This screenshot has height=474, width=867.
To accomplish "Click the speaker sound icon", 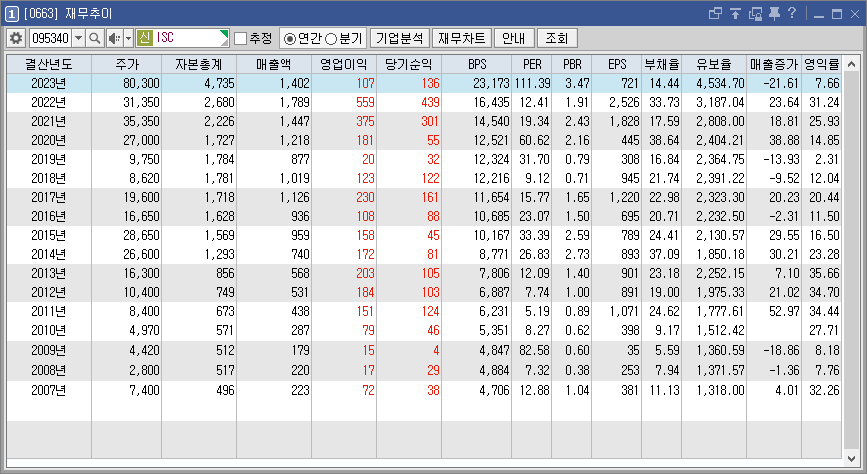I will tap(114, 38).
